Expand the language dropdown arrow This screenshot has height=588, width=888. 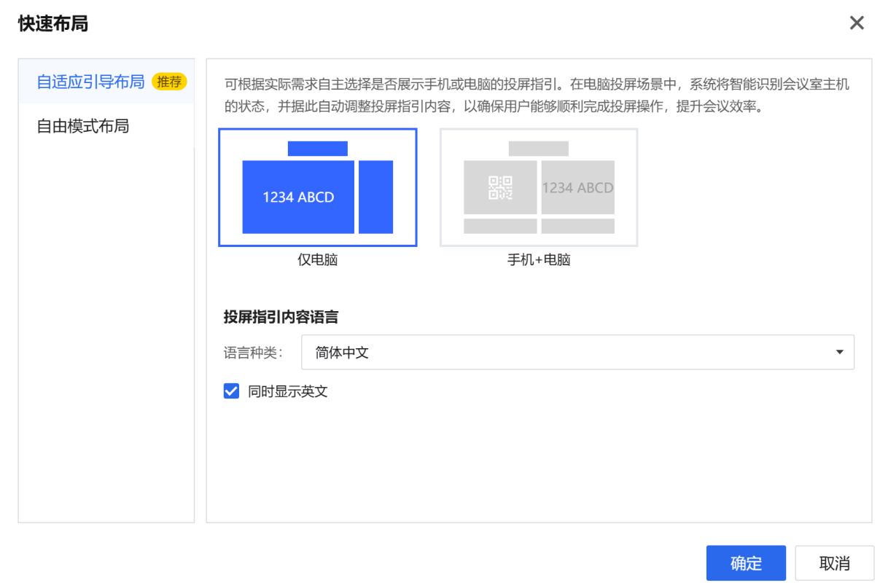tap(839, 353)
